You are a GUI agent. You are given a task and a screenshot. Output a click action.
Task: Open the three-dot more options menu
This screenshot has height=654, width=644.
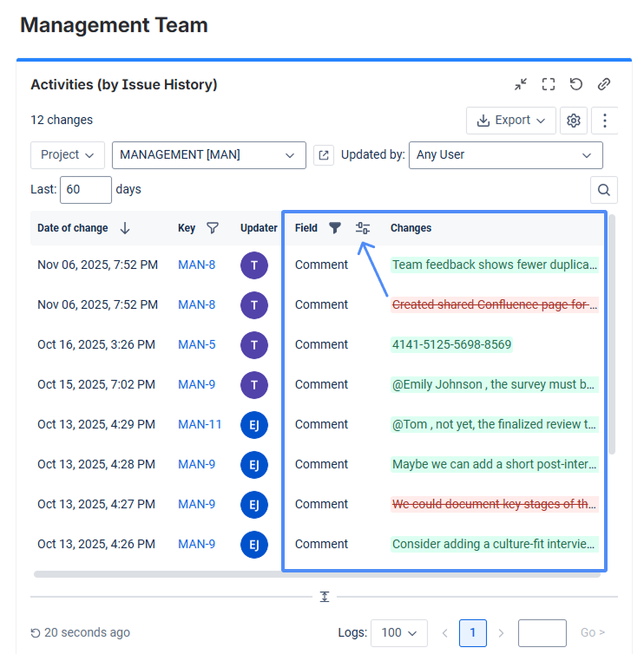click(605, 121)
